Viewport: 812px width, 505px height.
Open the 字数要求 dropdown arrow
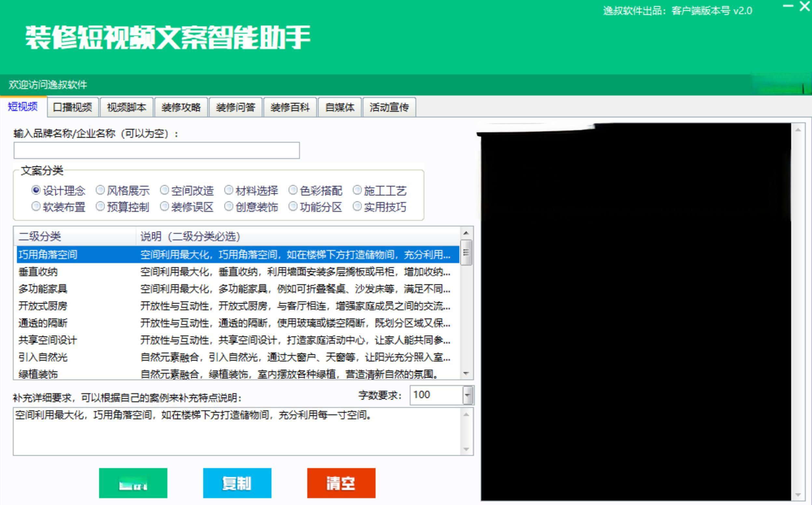468,395
